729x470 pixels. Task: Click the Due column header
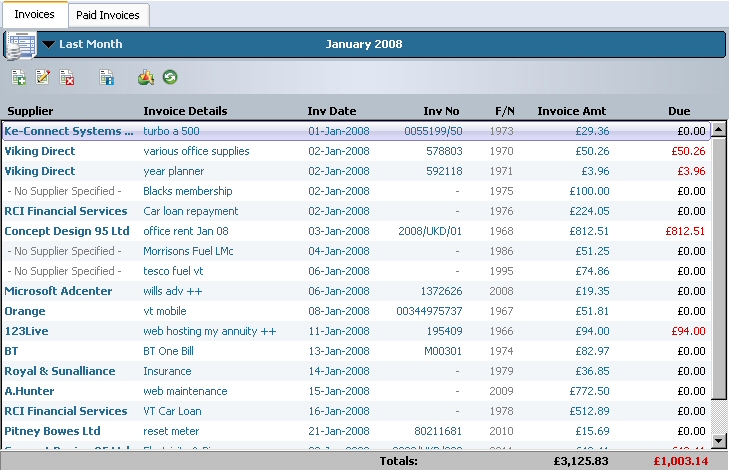679,111
